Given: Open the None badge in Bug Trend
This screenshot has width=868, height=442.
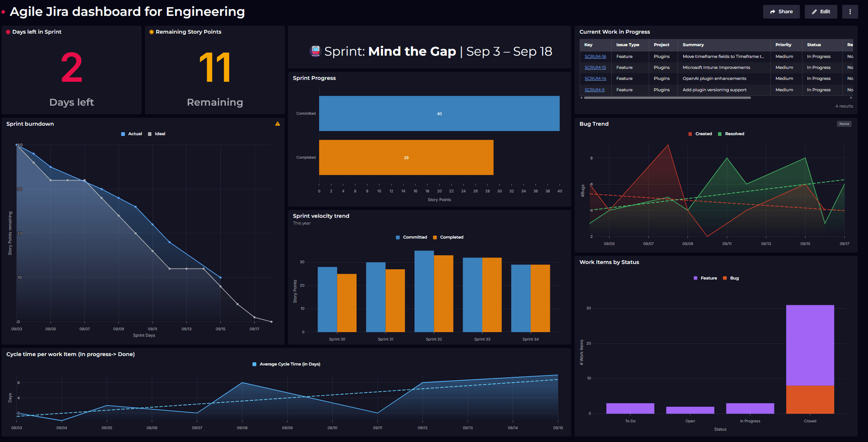Looking at the screenshot, I should (x=844, y=124).
